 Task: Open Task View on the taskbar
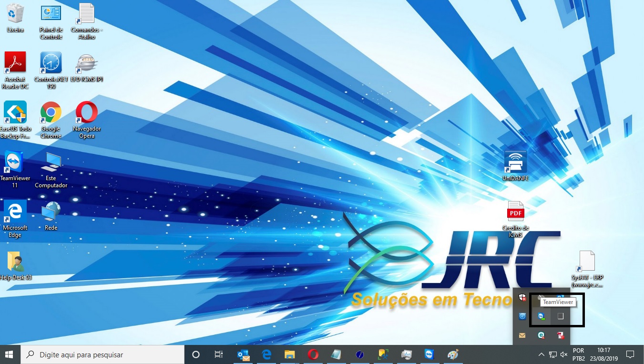pyautogui.click(x=219, y=354)
